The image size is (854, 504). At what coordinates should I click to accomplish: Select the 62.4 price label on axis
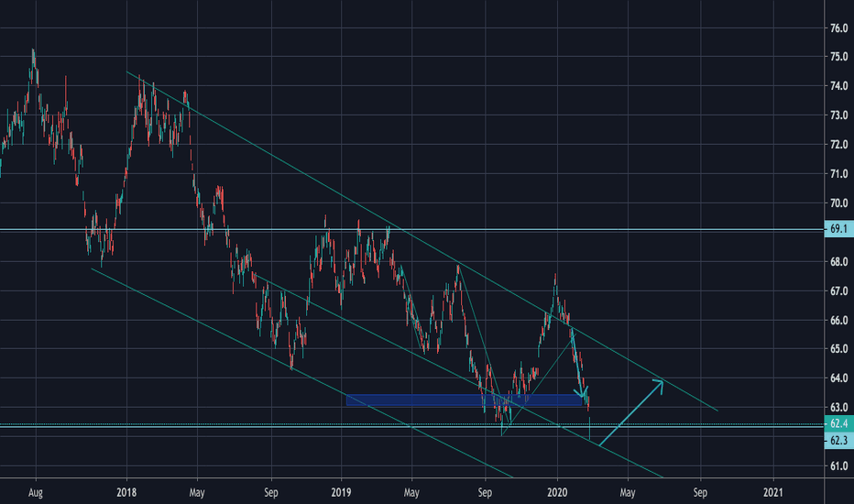tap(838, 423)
